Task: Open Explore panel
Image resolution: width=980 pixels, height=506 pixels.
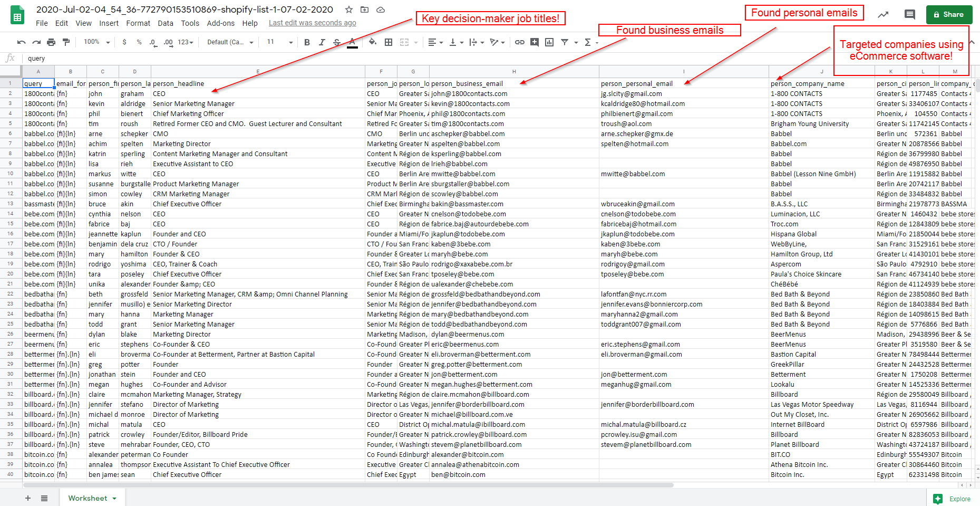Action: click(x=953, y=499)
